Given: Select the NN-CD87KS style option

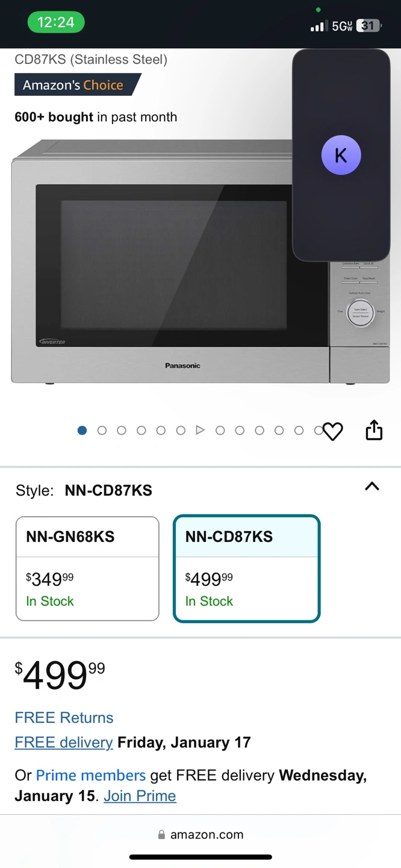Looking at the screenshot, I should [x=246, y=568].
